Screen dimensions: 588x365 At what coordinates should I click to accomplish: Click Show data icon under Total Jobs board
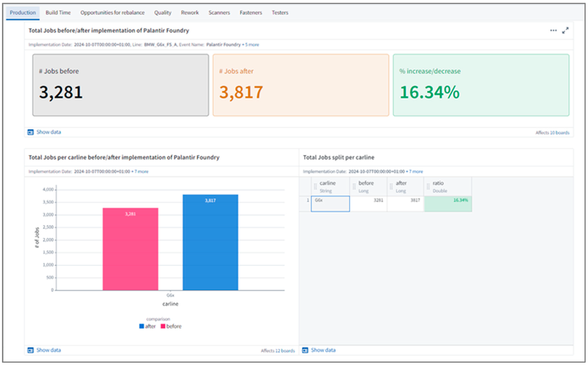[30, 132]
